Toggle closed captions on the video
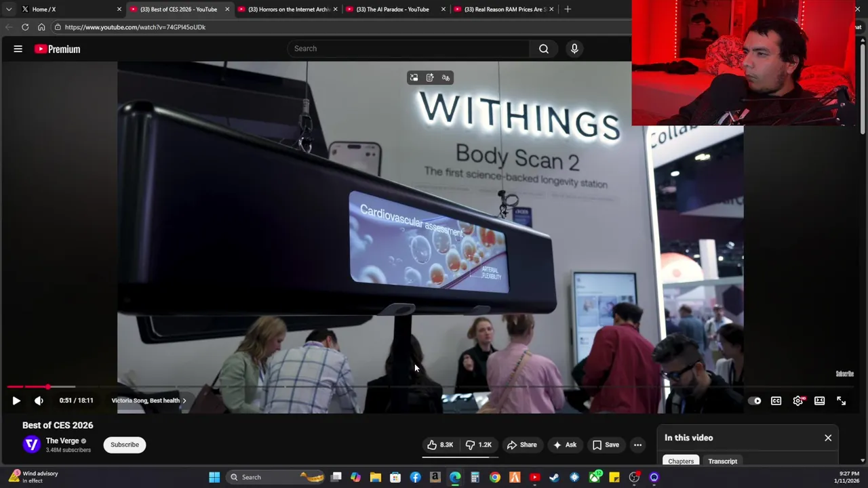The width and height of the screenshot is (868, 488). (x=776, y=401)
